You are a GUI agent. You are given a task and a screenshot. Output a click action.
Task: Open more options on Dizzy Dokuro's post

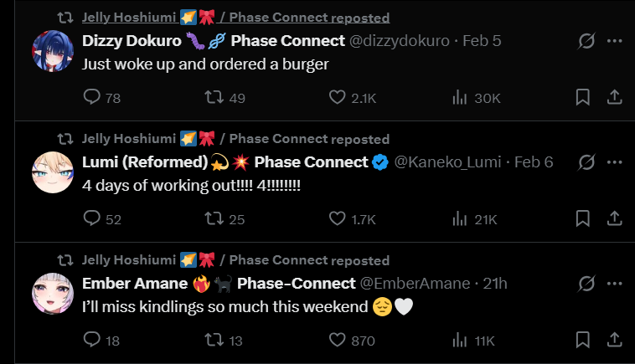(614, 41)
